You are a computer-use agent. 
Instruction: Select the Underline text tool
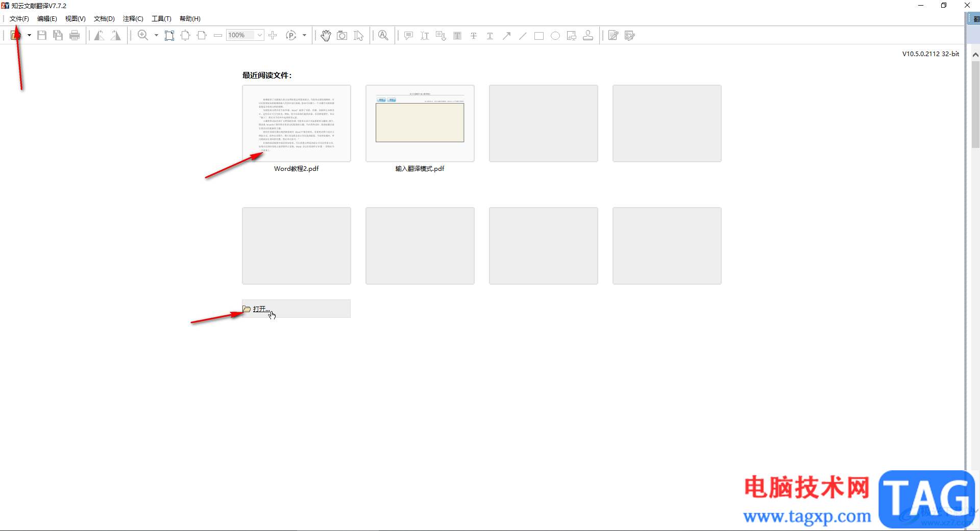pos(490,35)
